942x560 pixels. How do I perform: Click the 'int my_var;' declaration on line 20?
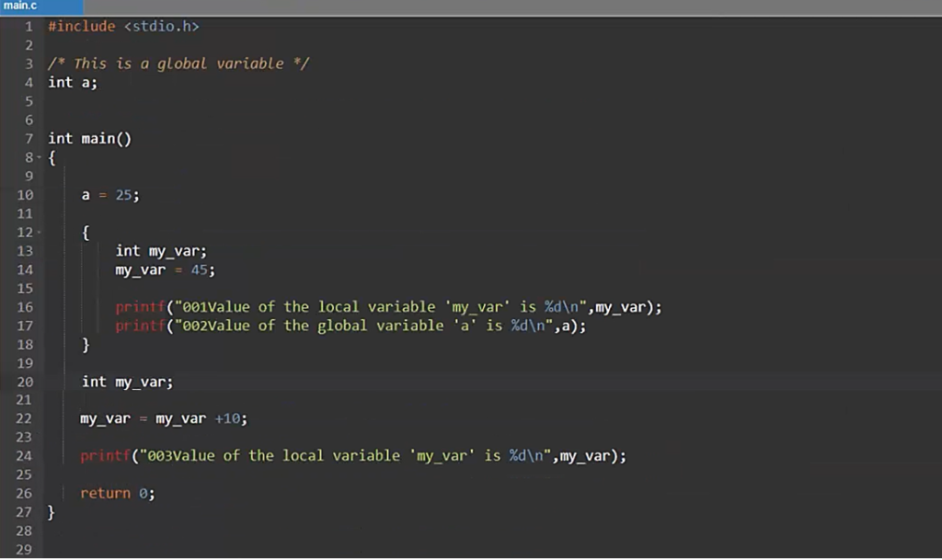tap(127, 382)
